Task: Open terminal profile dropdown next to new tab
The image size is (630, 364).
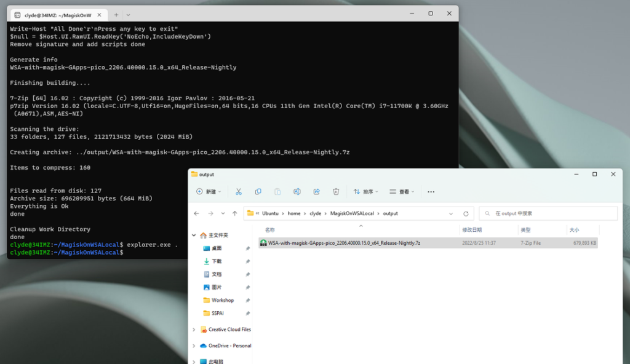Action: tap(128, 15)
